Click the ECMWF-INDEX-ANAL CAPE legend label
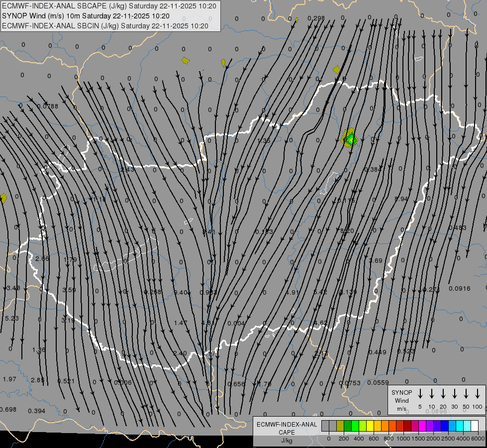This screenshot has height=448, width=487. coord(287,428)
